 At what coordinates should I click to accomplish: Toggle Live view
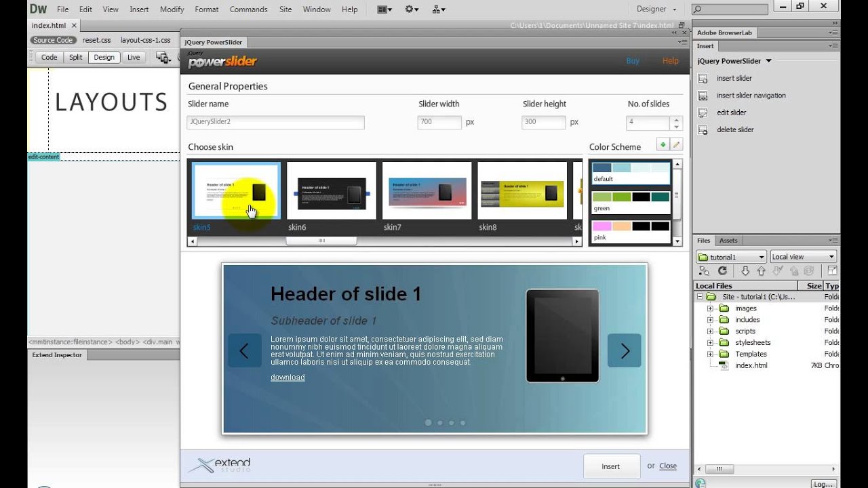click(x=134, y=58)
